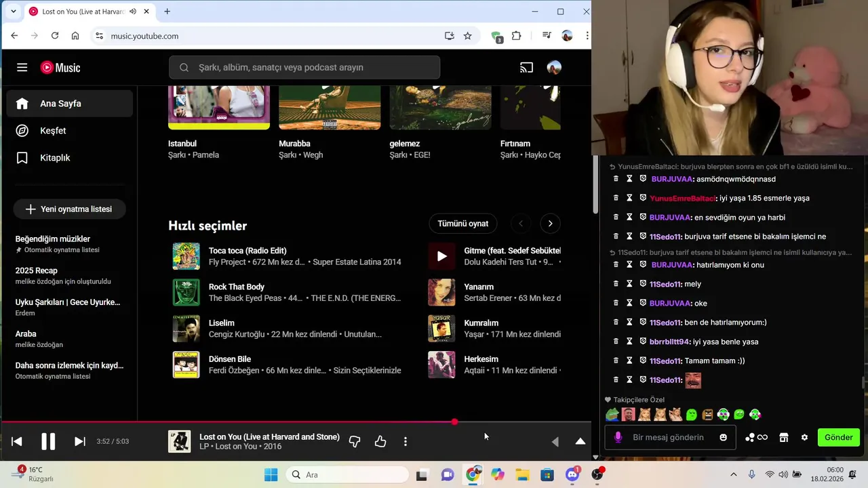This screenshot has width=868, height=488.
Task: Skip to the previous track
Action: coord(17,441)
